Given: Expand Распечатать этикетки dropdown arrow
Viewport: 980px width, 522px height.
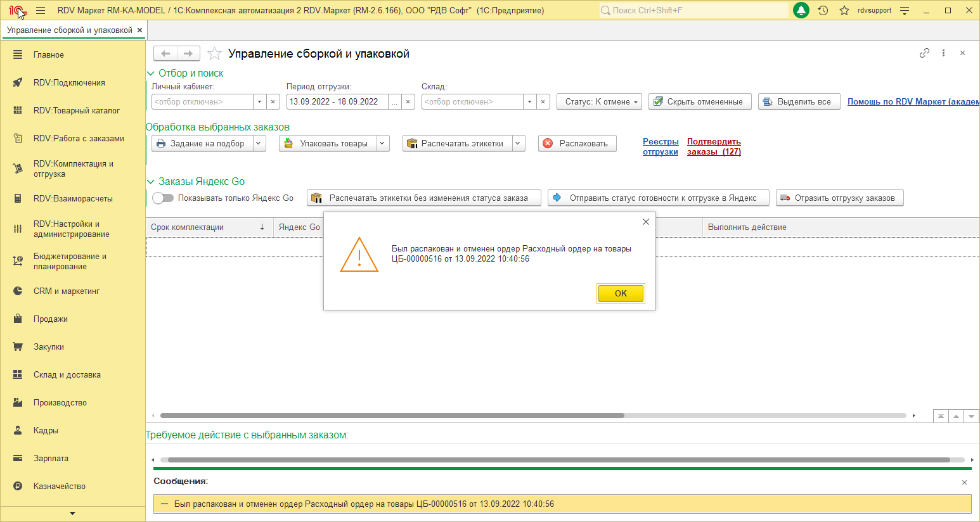Looking at the screenshot, I should (x=519, y=144).
